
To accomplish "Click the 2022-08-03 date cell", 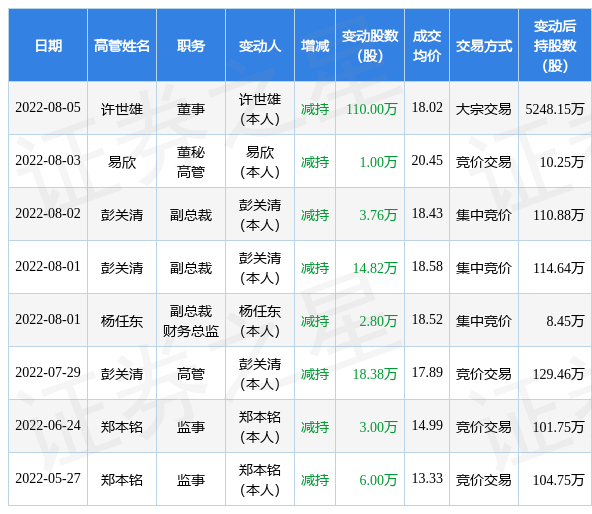I will pyautogui.click(x=48, y=161).
